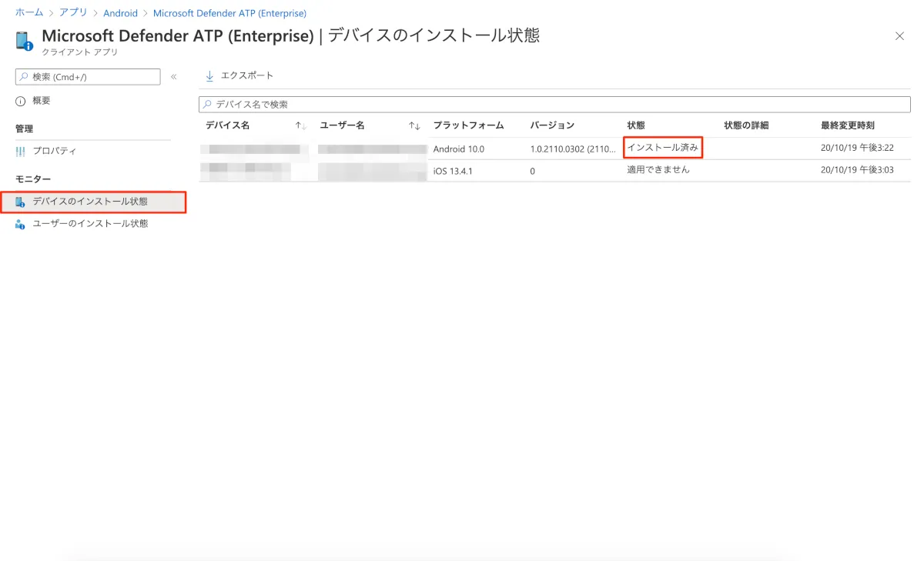Viewport: 924px width, 561px height.
Task: Open the プロパティ menu item
Action: (55, 151)
